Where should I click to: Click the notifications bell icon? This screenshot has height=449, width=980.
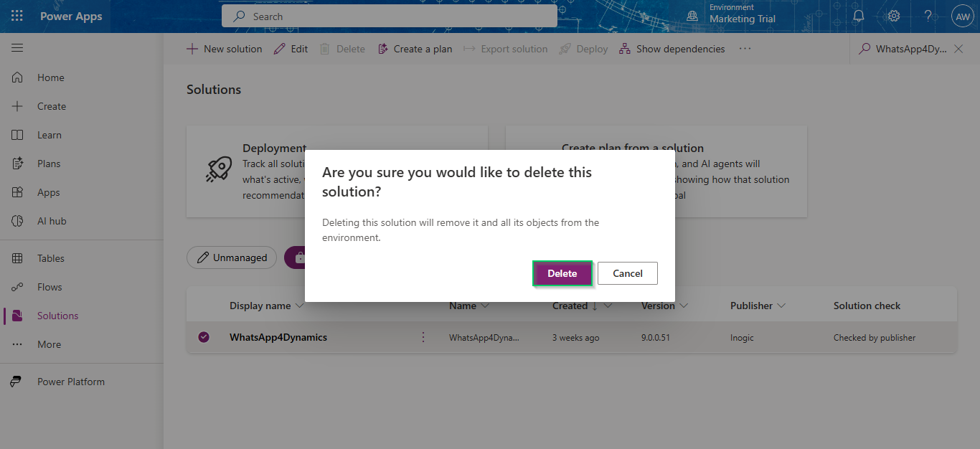pyautogui.click(x=858, y=16)
